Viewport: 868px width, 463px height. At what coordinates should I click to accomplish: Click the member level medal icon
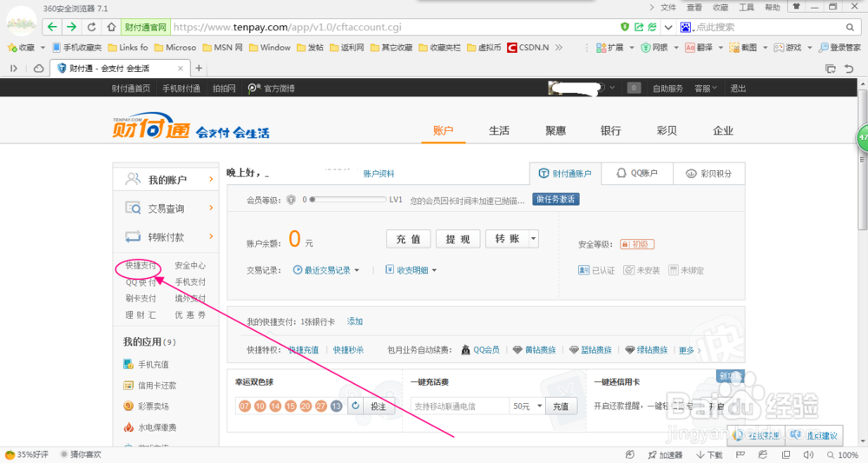tap(291, 200)
